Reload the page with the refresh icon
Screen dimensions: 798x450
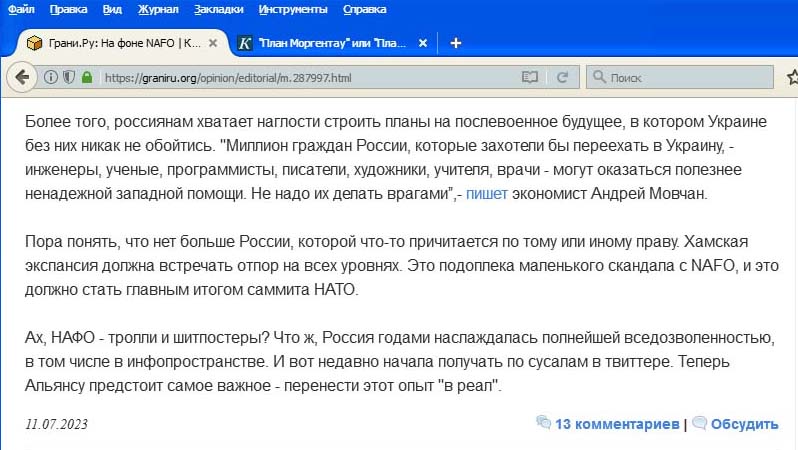coord(562,77)
